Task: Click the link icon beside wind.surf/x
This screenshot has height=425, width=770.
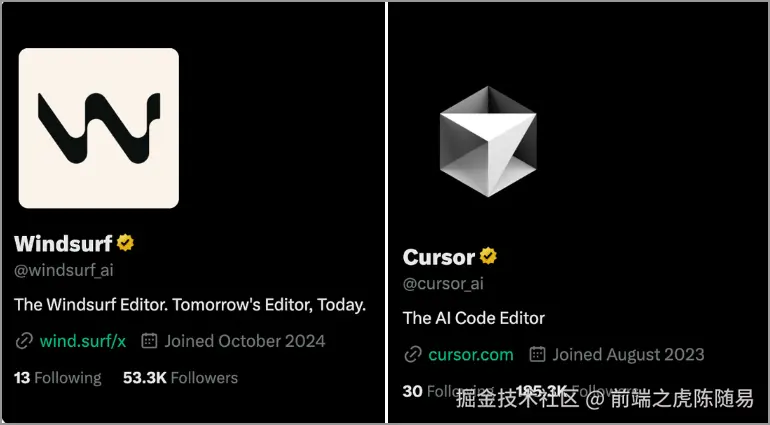Action: pos(24,341)
